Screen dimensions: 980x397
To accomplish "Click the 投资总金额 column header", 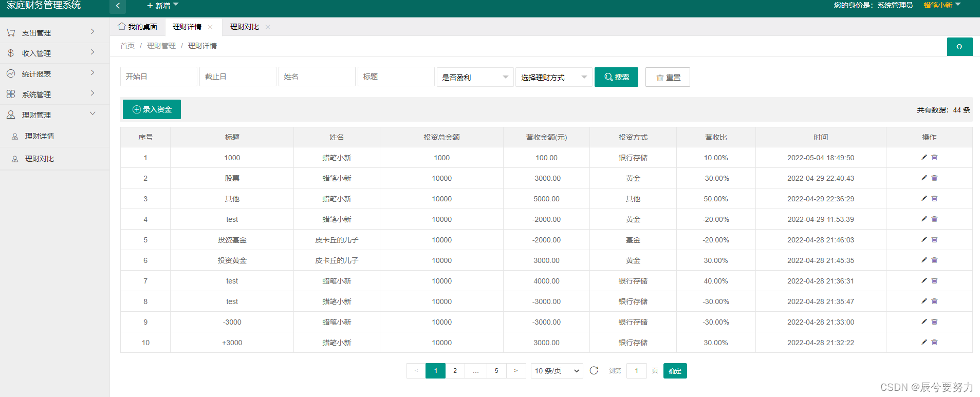I will pyautogui.click(x=441, y=137).
